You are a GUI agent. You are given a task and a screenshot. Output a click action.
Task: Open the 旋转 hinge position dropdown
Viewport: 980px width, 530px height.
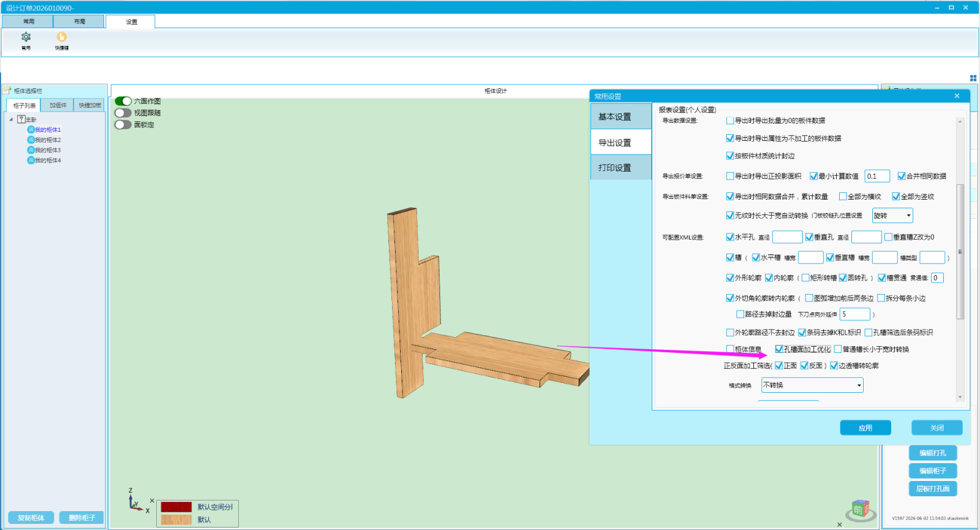[892, 216]
